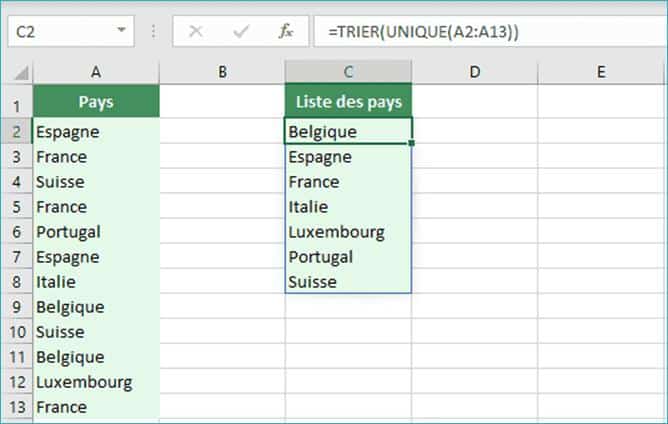
Task: Click the three-dot handle beside Name Box
Action: [153, 31]
